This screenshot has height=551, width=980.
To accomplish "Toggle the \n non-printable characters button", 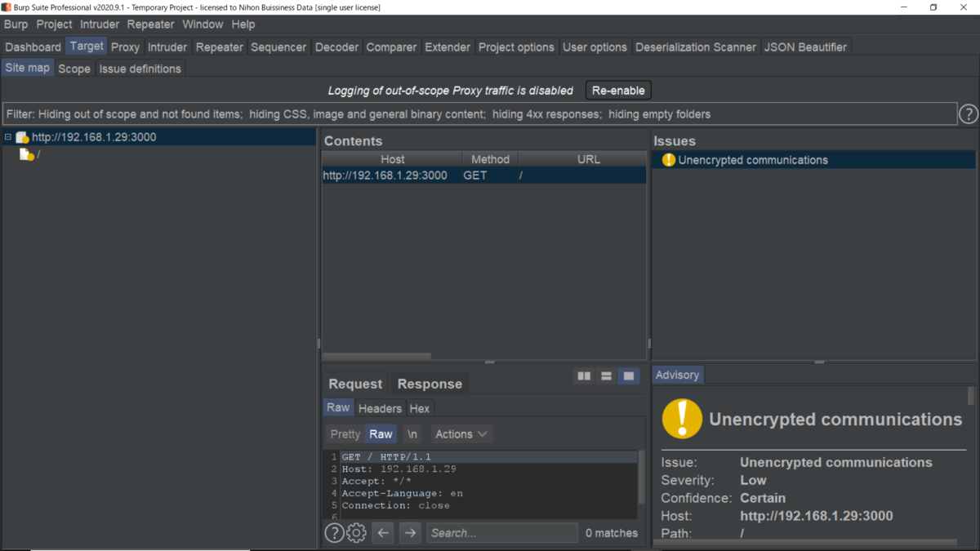I will 412,434.
